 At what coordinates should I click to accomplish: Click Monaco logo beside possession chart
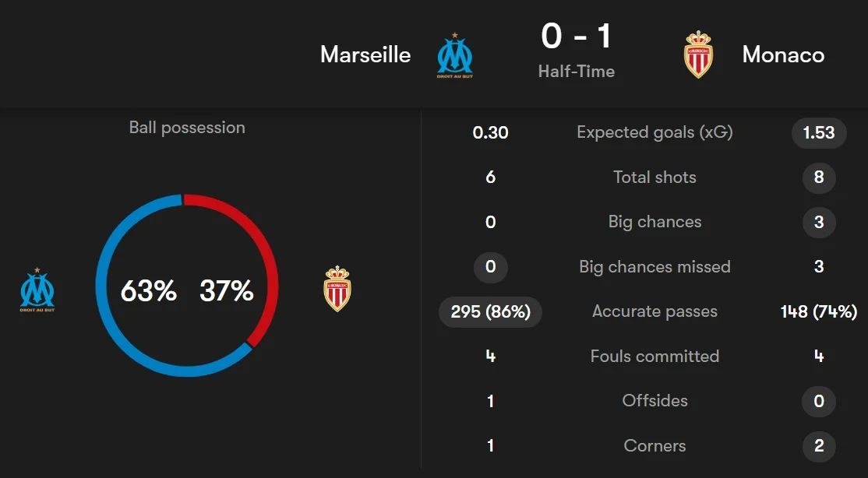tap(337, 289)
